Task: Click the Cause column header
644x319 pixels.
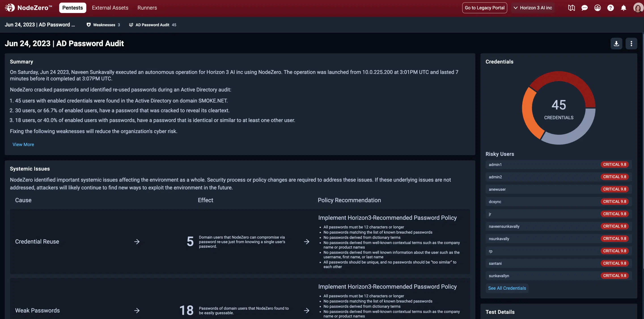Action: coord(23,200)
